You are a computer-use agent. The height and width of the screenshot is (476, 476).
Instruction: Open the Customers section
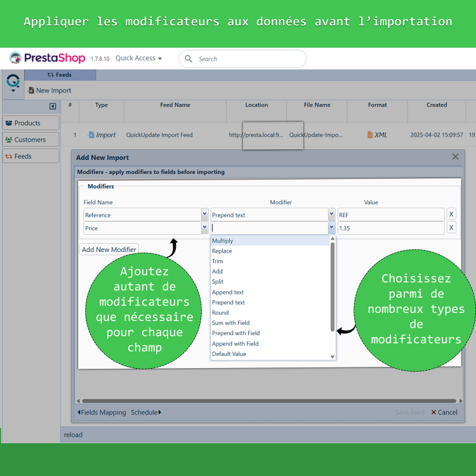(30, 140)
